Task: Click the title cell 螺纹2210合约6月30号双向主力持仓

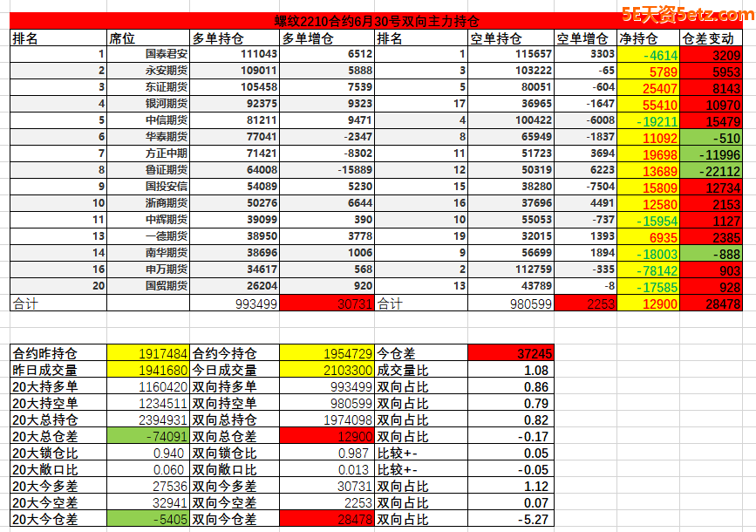Action: pyautogui.click(x=377, y=21)
